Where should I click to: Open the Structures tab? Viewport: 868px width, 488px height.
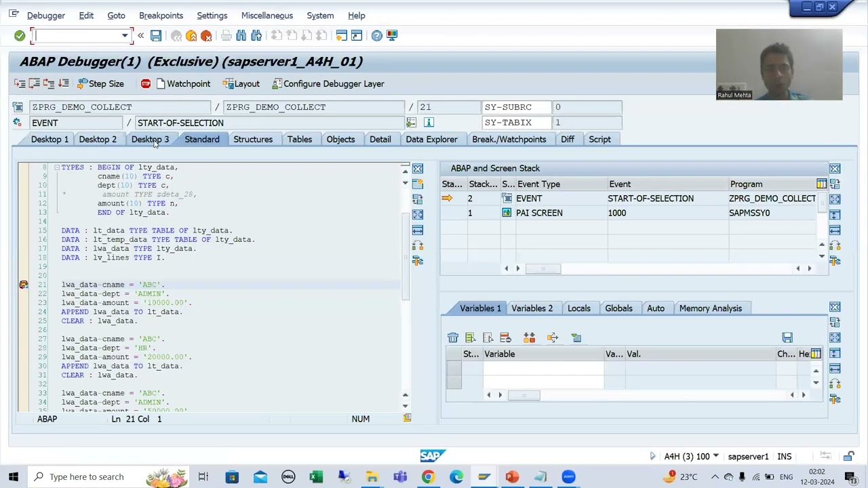coord(253,139)
